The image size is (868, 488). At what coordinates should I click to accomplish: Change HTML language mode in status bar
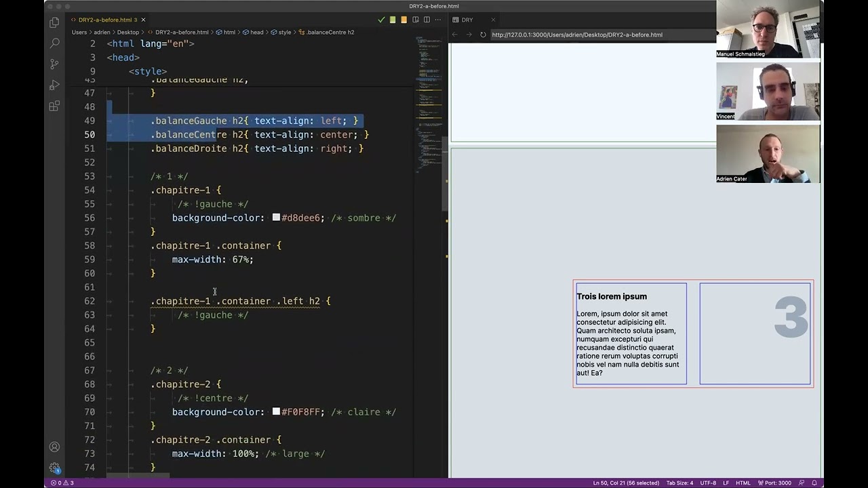(743, 483)
